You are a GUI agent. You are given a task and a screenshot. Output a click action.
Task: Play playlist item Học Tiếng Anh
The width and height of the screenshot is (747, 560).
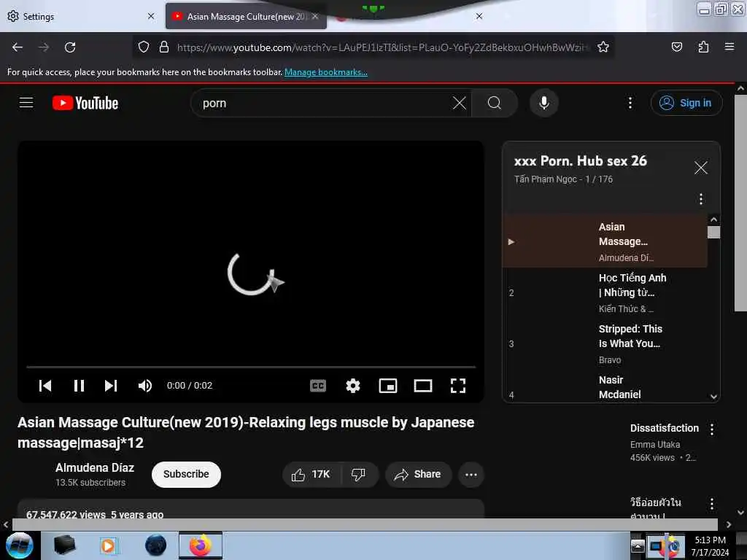605,292
